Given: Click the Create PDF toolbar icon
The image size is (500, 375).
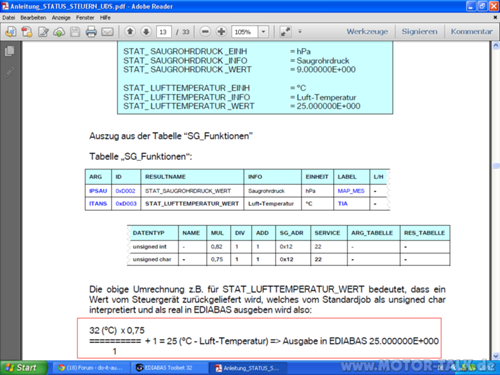Looking at the screenshot, I should [x=27, y=32].
